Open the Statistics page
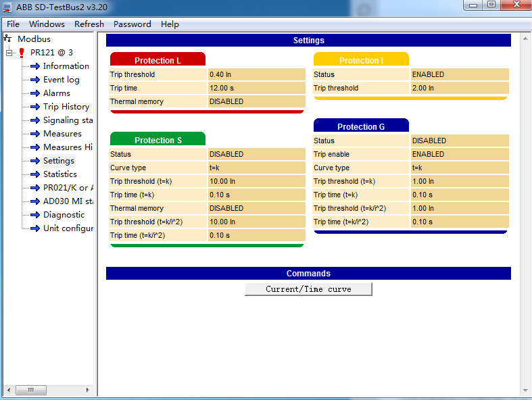This screenshot has width=532, height=400. (60, 174)
